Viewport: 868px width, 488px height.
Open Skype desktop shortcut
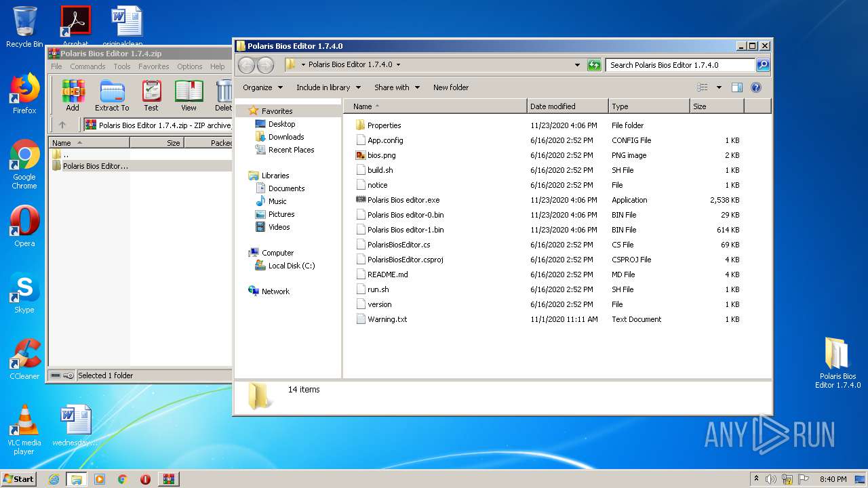click(x=24, y=293)
